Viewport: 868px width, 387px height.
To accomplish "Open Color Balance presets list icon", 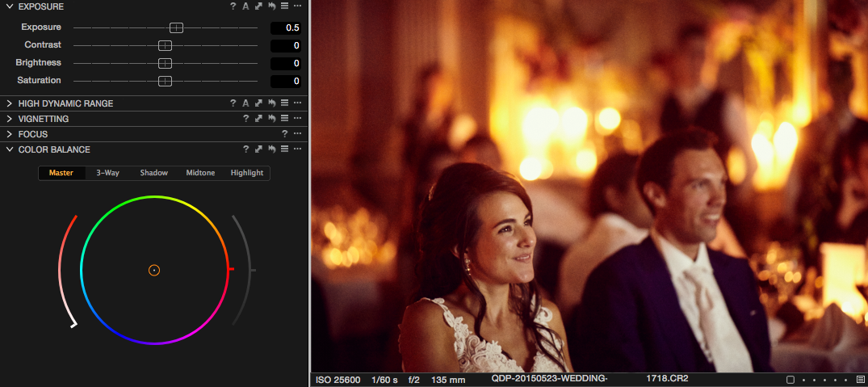I will tap(284, 149).
